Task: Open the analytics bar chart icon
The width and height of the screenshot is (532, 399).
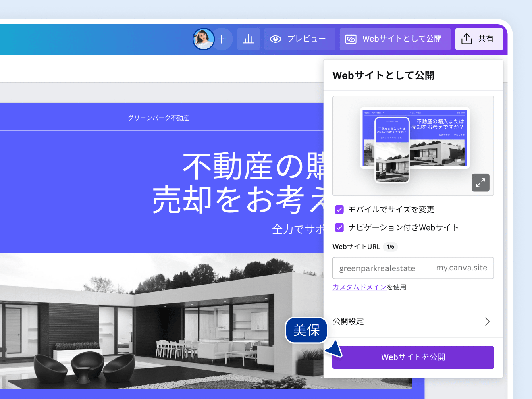Action: (x=248, y=39)
